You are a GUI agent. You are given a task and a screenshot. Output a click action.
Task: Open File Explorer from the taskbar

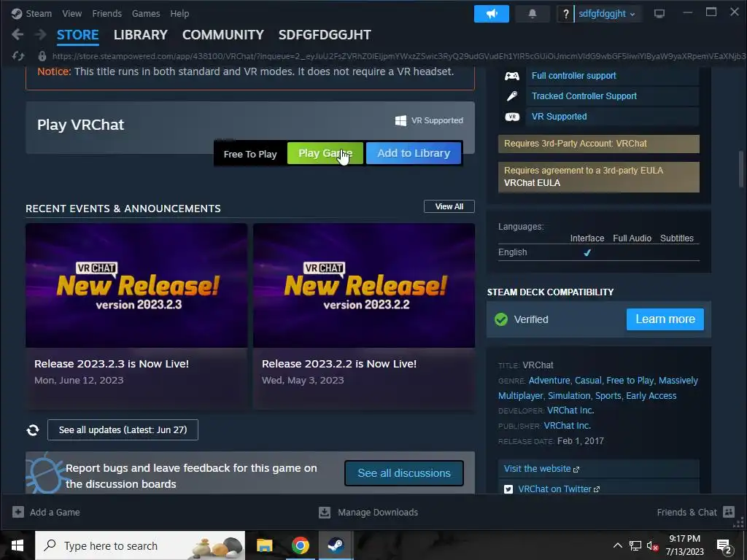pos(264,545)
